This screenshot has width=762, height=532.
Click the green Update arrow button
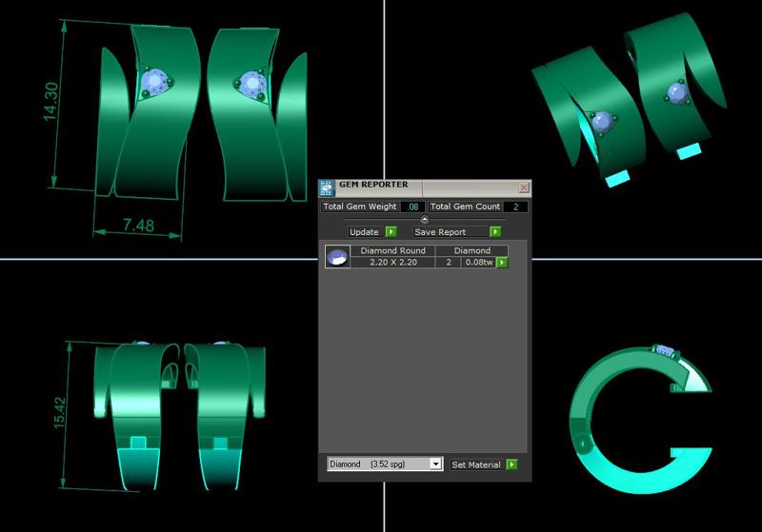pyautogui.click(x=391, y=232)
